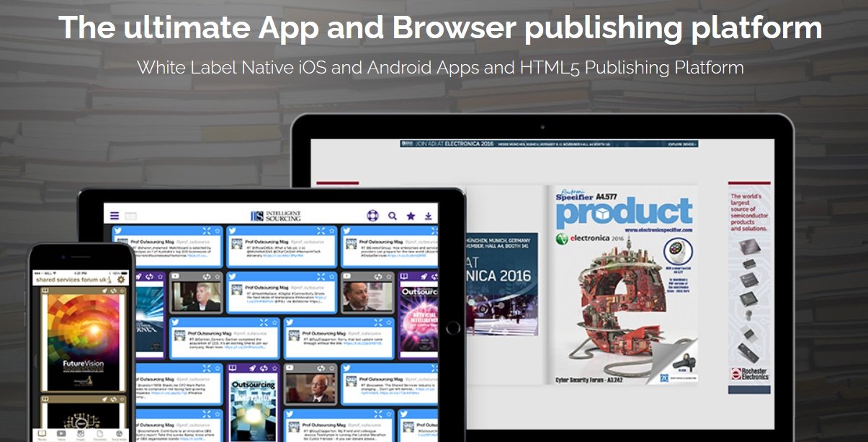Click the sync icon on the FutureVision card
Image resolution: width=868 pixels, height=442 pixels.
(114, 291)
